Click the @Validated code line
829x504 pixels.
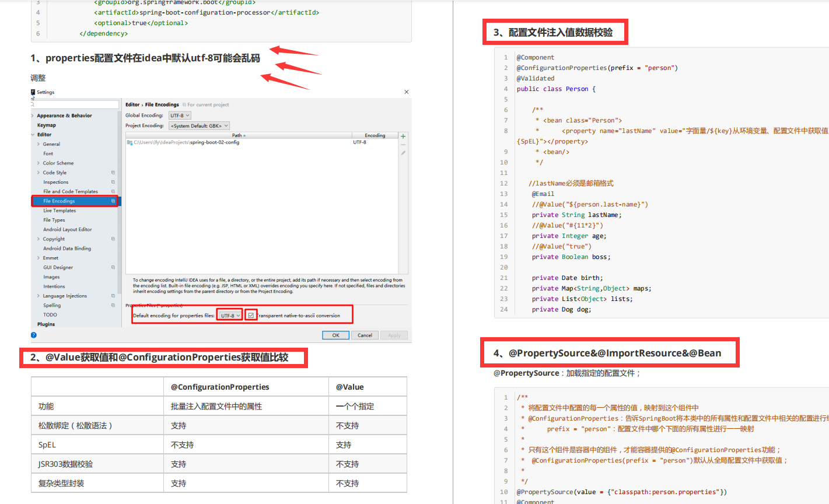coord(536,78)
